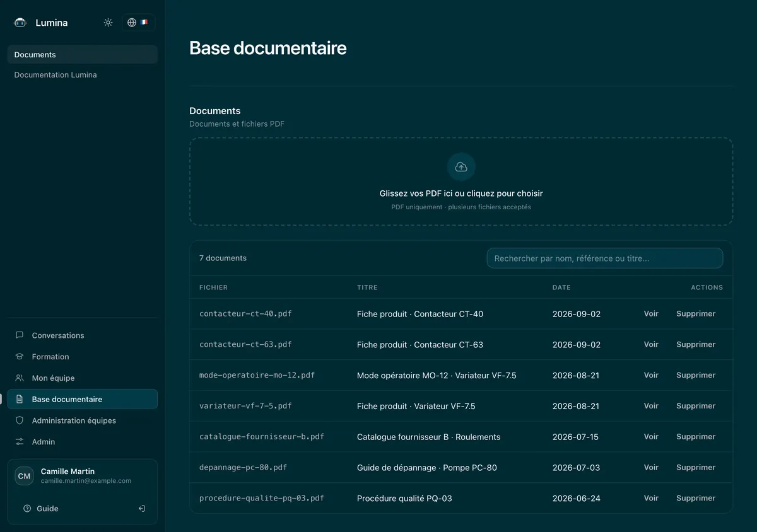The width and height of the screenshot is (757, 532).
Task: Click the Conversations chat bubble icon
Action: [20, 335]
